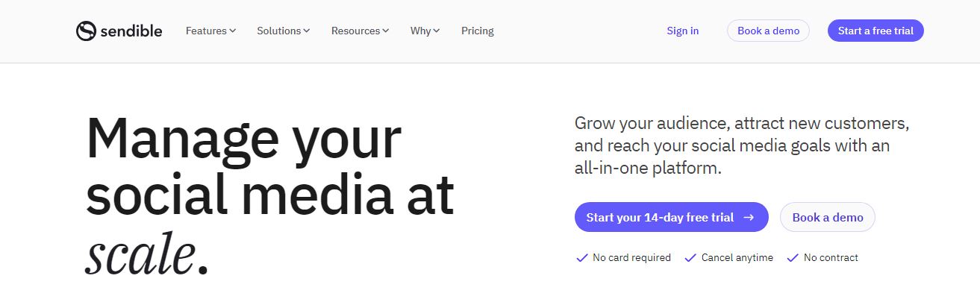The height and width of the screenshot is (305, 980).
Task: Click the Sendible wordmark text
Action: pos(131,31)
